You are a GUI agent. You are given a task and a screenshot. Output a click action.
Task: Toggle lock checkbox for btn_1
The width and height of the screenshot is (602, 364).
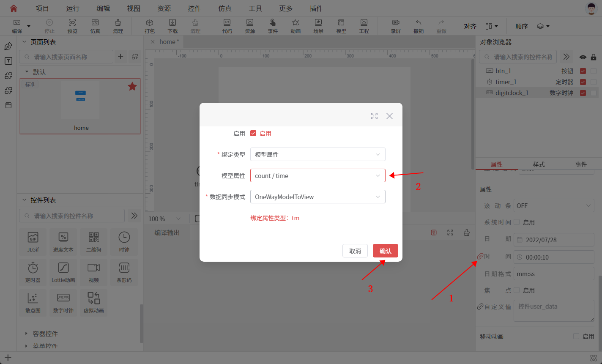click(x=594, y=71)
